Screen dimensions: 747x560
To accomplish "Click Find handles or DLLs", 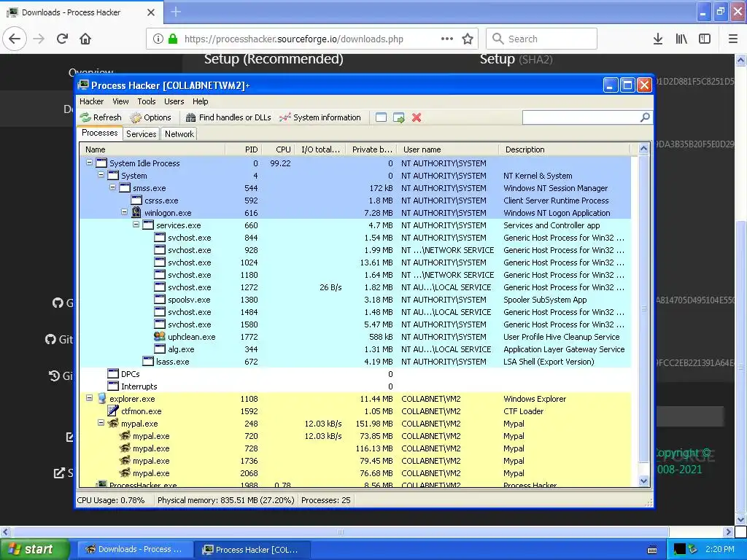I will click(228, 117).
